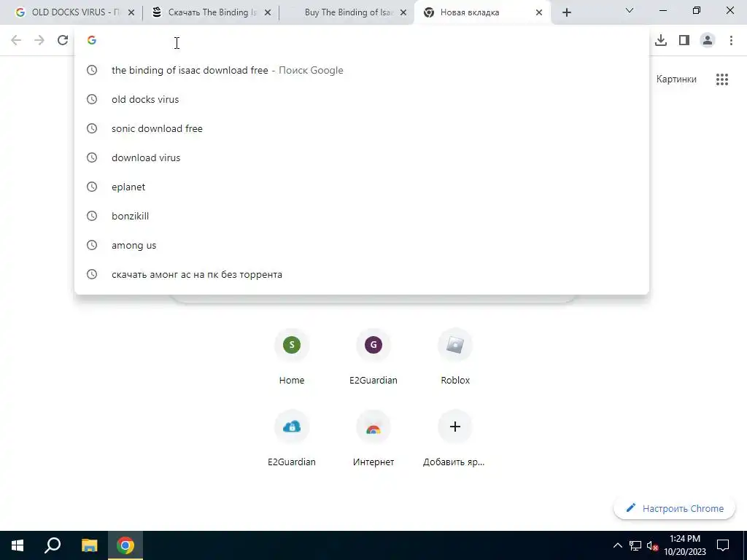Image resolution: width=747 pixels, height=560 pixels.
Task: Choose suggestion the binding of isaac download free
Action: [362, 70]
